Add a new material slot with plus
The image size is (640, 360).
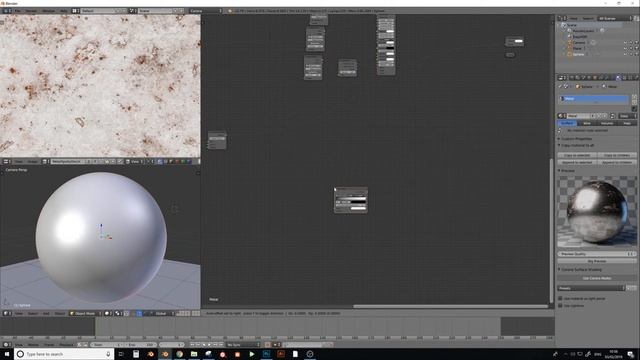click(x=635, y=97)
